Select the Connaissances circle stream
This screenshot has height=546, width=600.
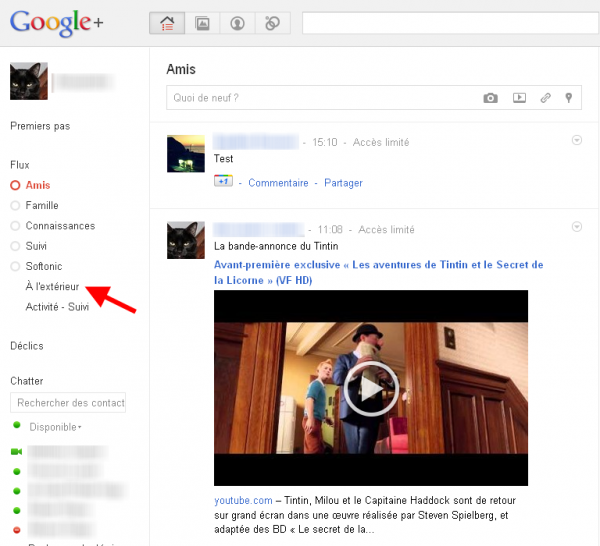60,226
